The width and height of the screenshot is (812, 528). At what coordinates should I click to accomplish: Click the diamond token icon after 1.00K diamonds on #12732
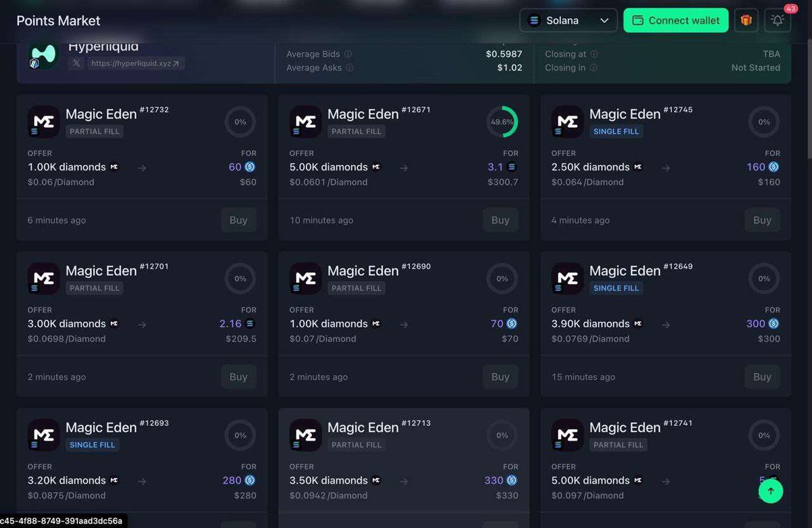click(114, 167)
